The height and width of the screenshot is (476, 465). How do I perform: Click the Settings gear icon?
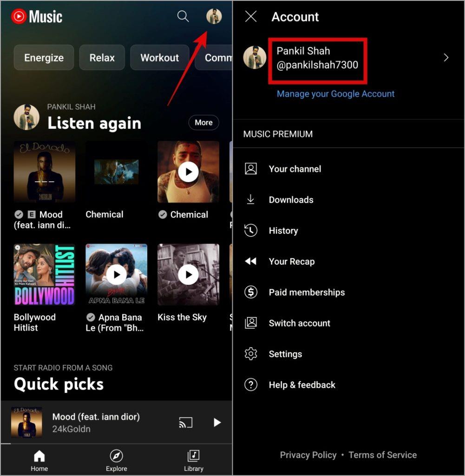click(251, 354)
